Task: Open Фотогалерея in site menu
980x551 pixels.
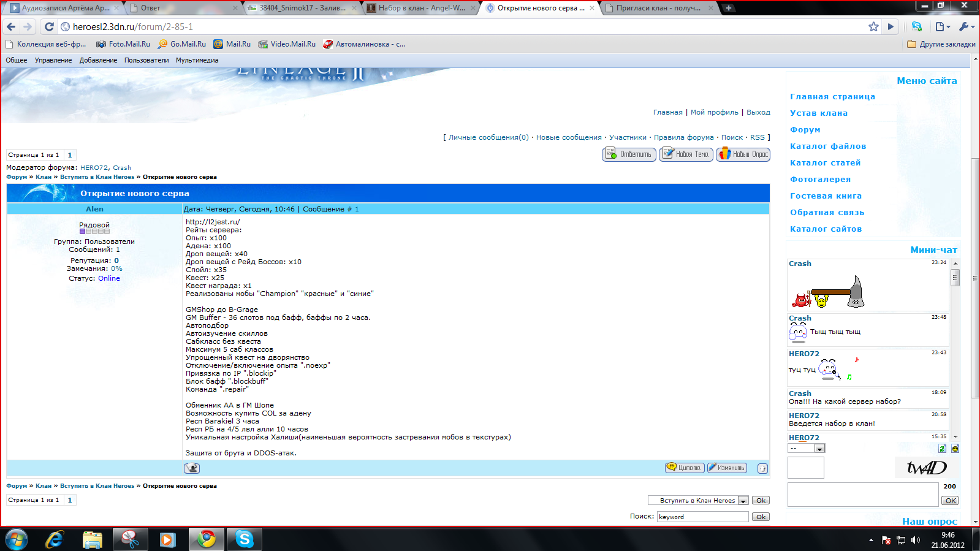Action: tap(821, 180)
